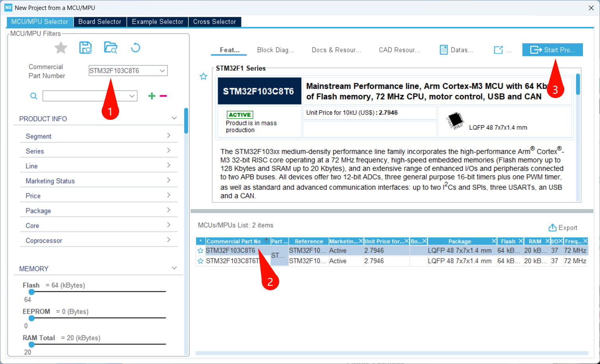Switch to the Board Selector tab
Screen dimensions: 600x364
(x=100, y=22)
